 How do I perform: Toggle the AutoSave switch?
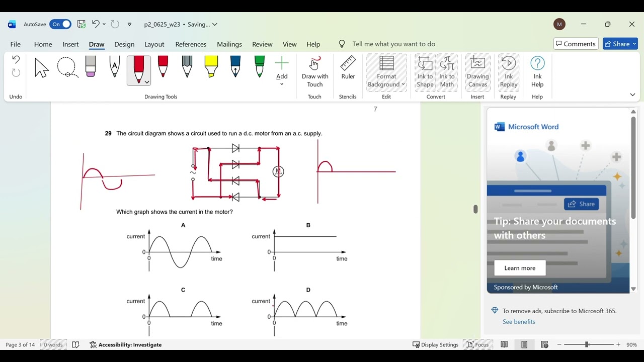(x=60, y=24)
